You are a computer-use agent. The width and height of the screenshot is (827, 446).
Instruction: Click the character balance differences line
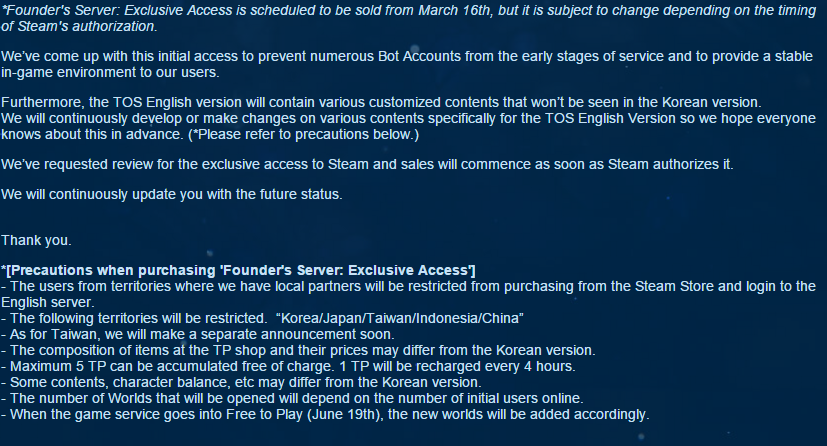241,382
